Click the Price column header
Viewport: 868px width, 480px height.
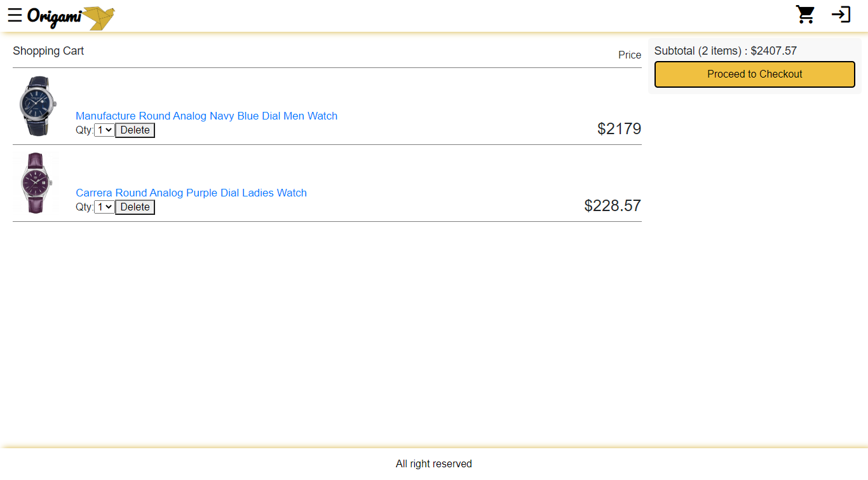click(629, 55)
